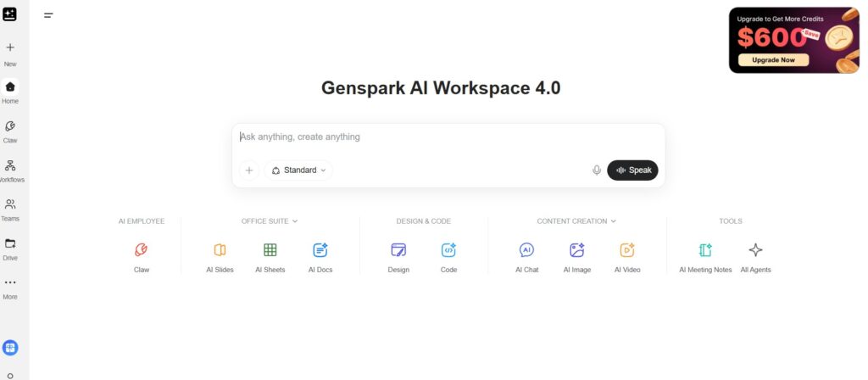Click the Upgrade Now button
868x380 pixels.
click(773, 60)
